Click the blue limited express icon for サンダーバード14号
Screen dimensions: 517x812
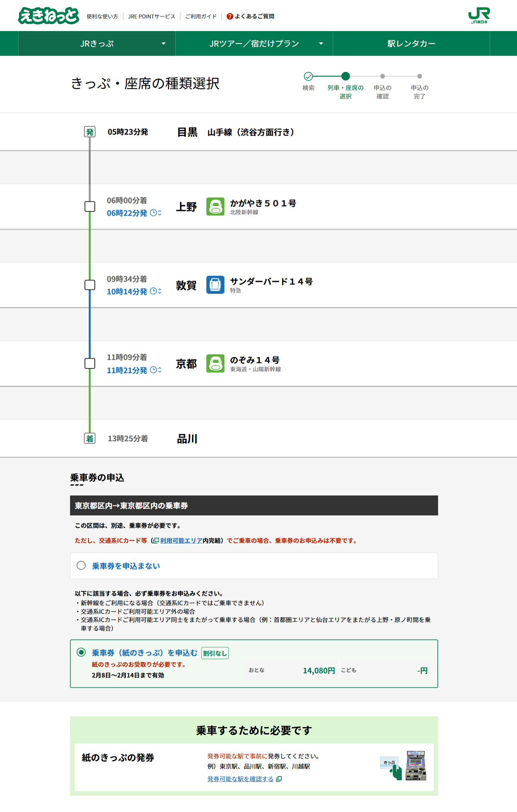[x=215, y=285]
